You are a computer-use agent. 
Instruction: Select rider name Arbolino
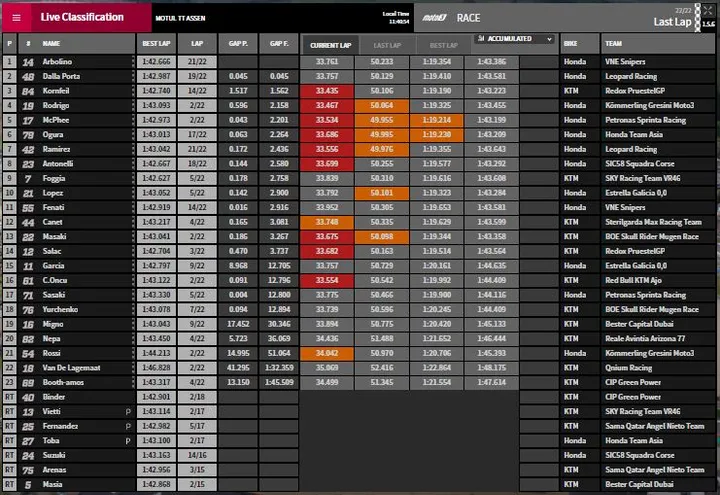(57, 62)
